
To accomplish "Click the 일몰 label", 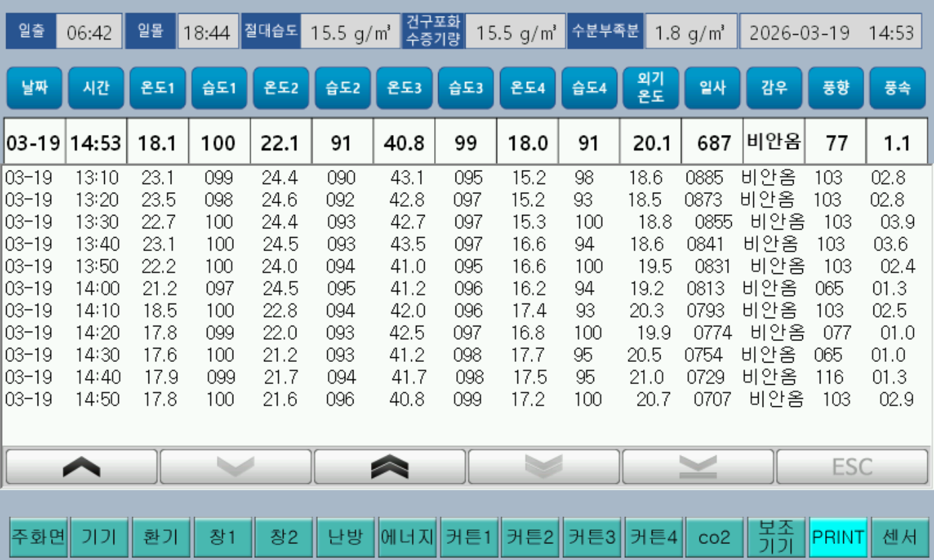I will tap(151, 32).
